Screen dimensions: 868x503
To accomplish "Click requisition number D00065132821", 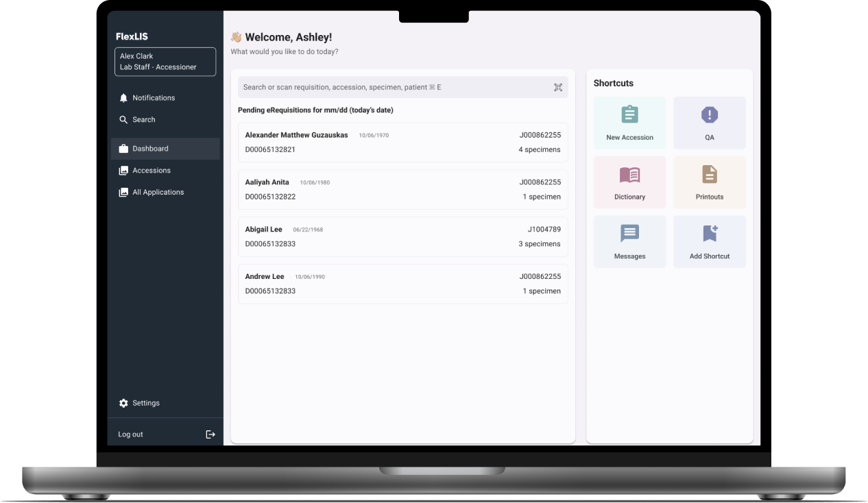I will point(270,149).
